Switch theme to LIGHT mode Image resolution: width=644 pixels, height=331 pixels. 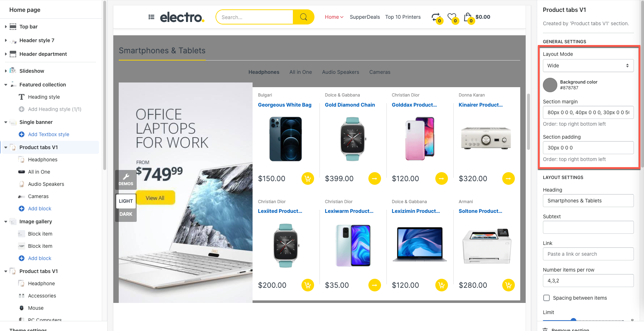(x=126, y=201)
